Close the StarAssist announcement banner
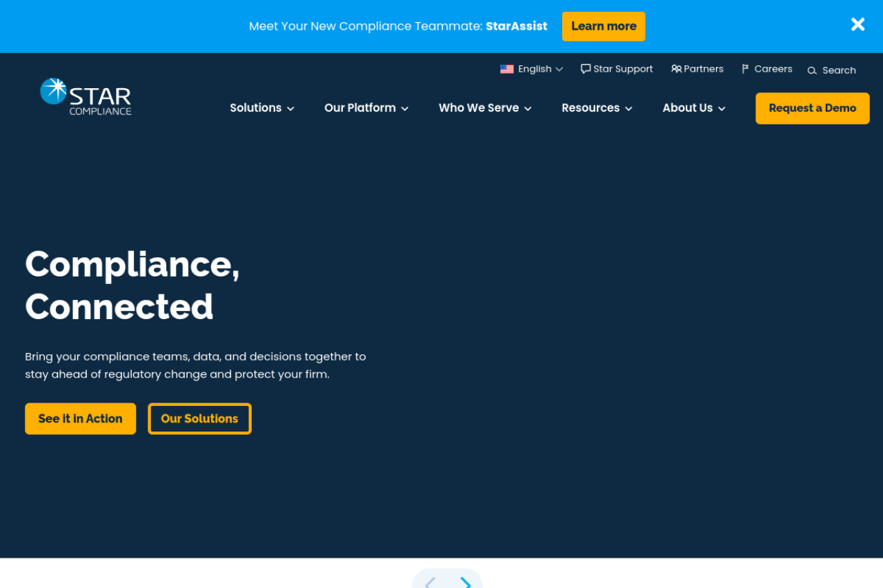 857,25
